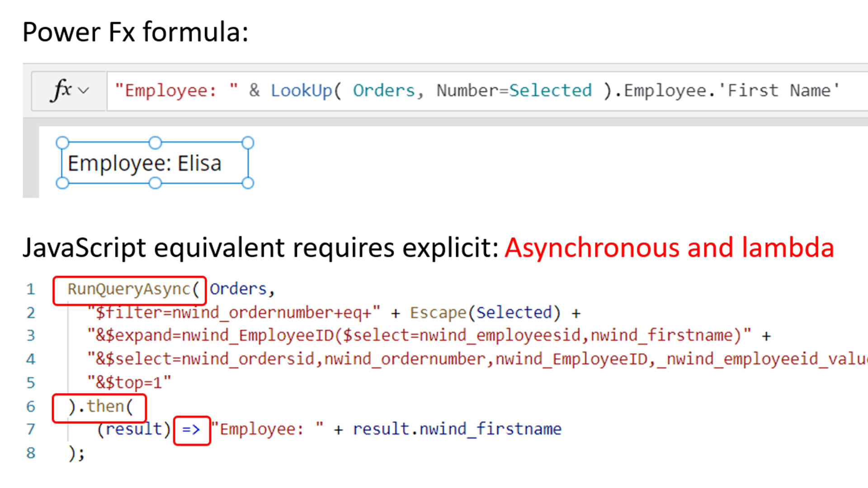Click the => lambda arrow box
This screenshot has height=488, width=868.
tap(192, 430)
